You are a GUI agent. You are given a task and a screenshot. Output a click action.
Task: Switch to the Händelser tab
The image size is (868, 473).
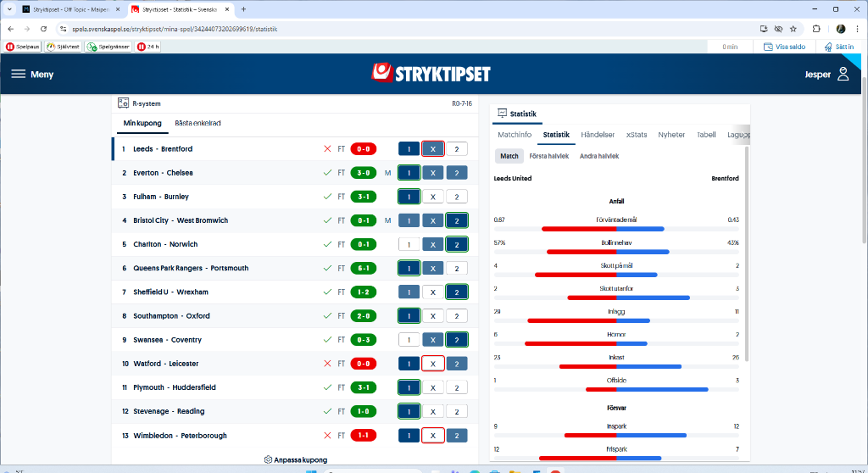click(x=598, y=135)
